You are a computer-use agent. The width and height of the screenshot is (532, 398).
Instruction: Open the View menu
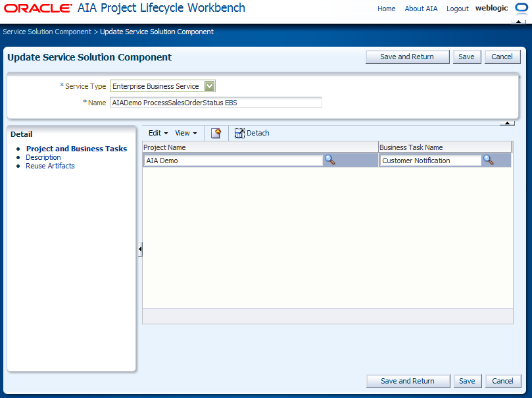point(186,133)
